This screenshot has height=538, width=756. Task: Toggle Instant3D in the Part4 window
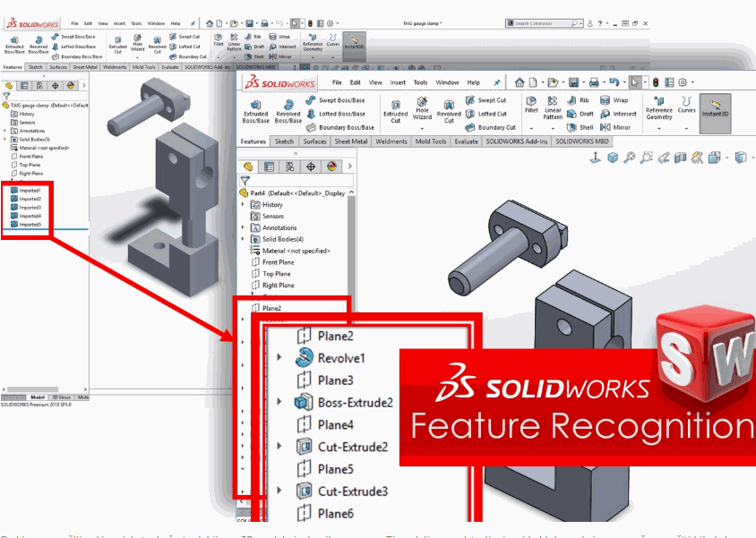click(x=715, y=113)
